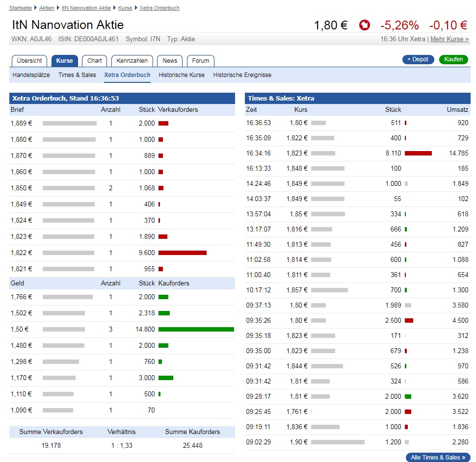Open Handelsplätze sub-navigation item
The image size is (476, 462).
point(31,75)
